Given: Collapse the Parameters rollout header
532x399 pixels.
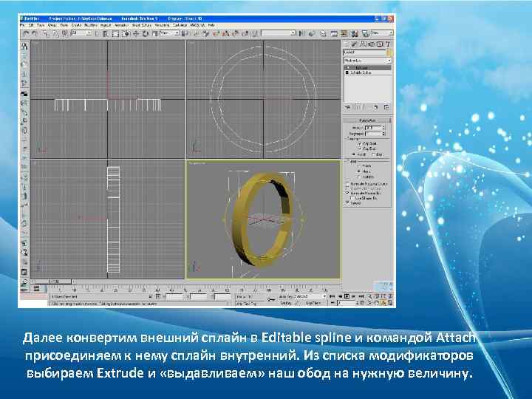Looking at the screenshot, I should pyautogui.click(x=367, y=120).
